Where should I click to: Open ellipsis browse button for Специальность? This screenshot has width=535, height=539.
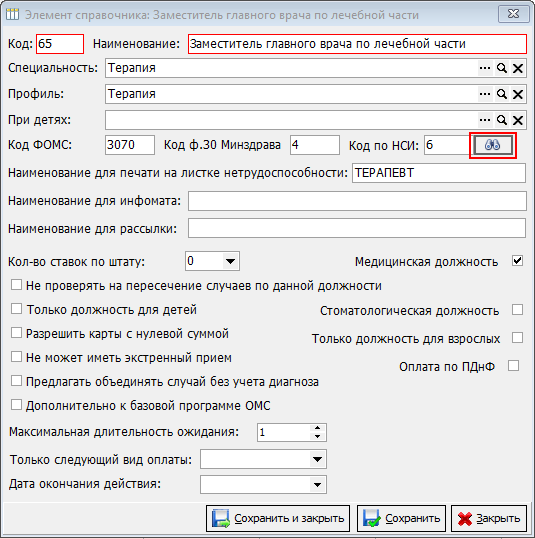pyautogui.click(x=485, y=68)
